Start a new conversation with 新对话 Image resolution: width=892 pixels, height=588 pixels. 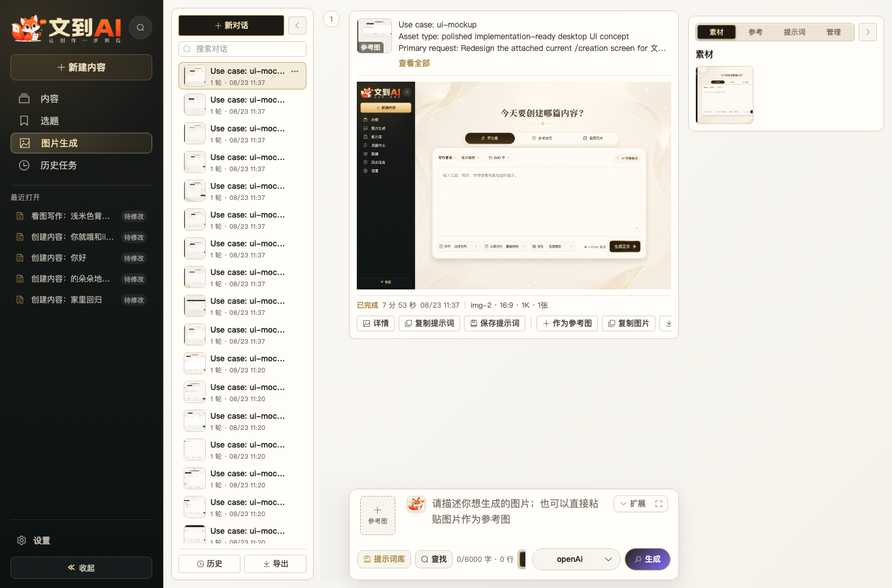tap(231, 25)
